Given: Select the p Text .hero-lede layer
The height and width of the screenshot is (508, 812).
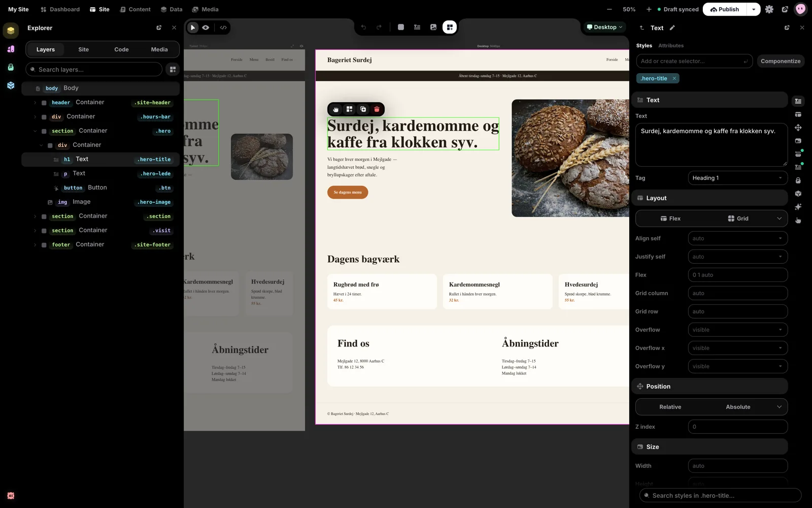Looking at the screenshot, I should (100, 174).
